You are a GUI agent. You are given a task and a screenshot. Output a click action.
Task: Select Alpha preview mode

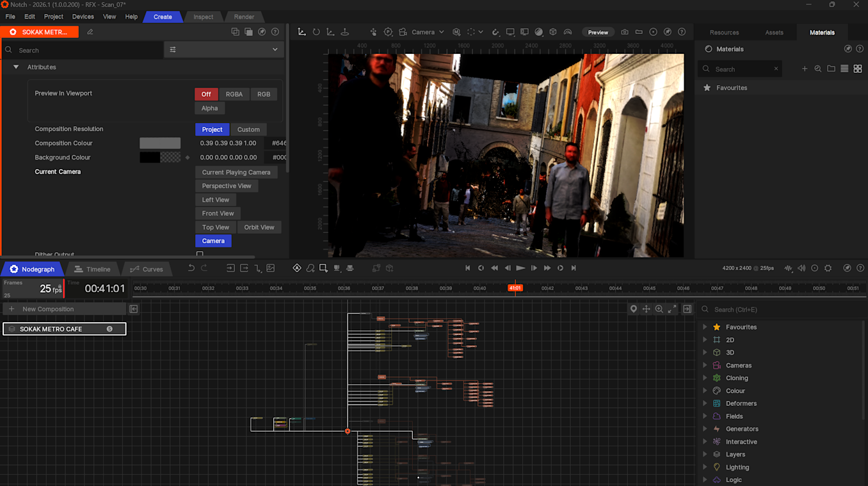click(209, 108)
